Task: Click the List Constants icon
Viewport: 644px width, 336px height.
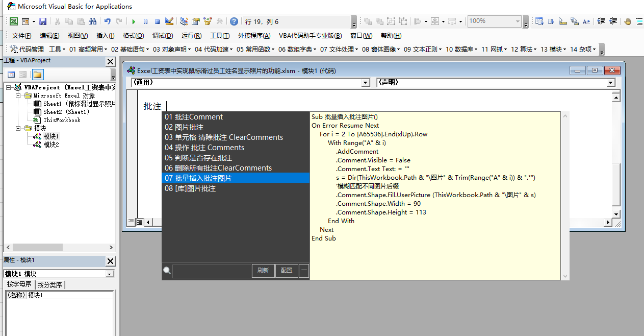Action: (551, 21)
